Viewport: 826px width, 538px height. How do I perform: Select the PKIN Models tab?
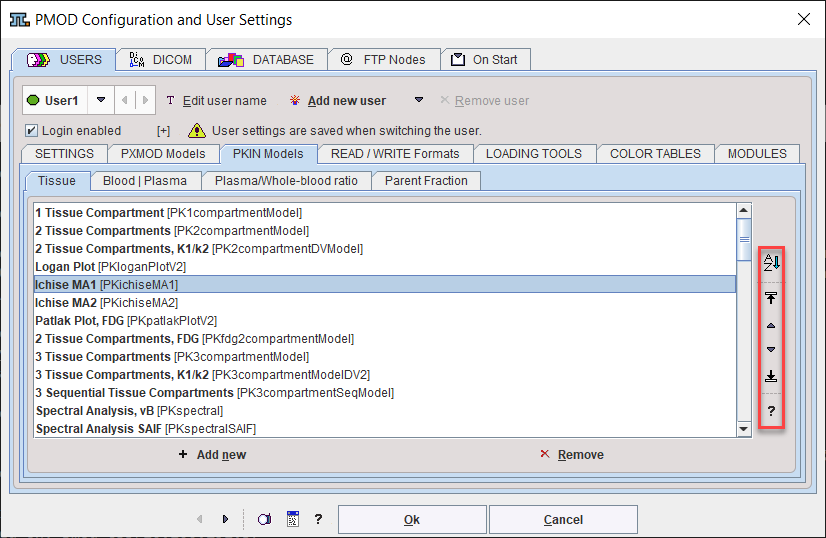click(x=268, y=154)
